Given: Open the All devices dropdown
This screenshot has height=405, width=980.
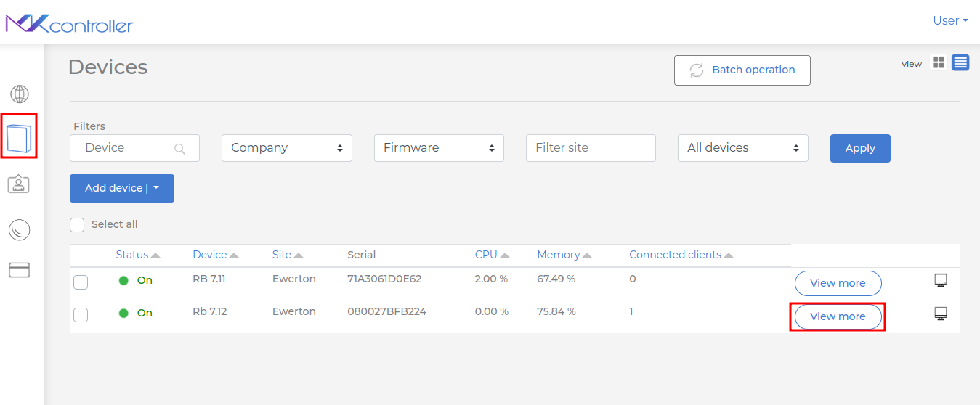Looking at the screenshot, I should [x=743, y=148].
